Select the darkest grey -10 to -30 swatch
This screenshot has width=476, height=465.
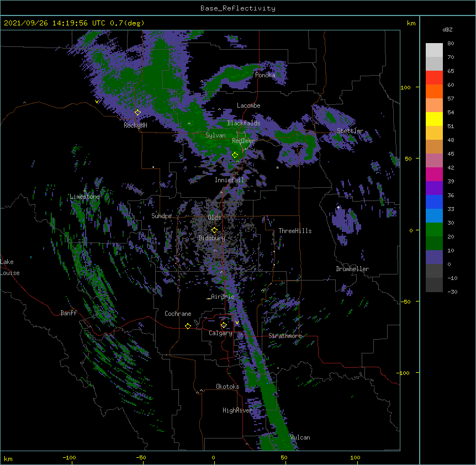coord(434,285)
